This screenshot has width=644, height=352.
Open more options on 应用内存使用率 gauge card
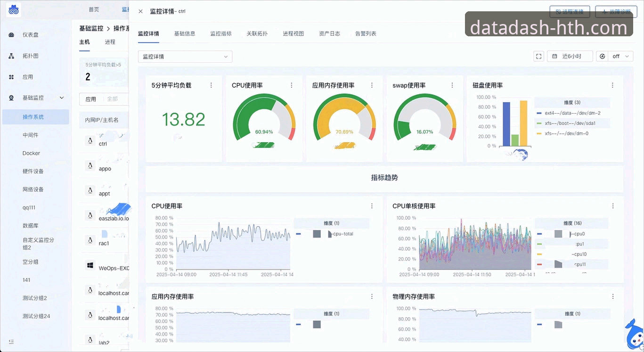click(372, 85)
